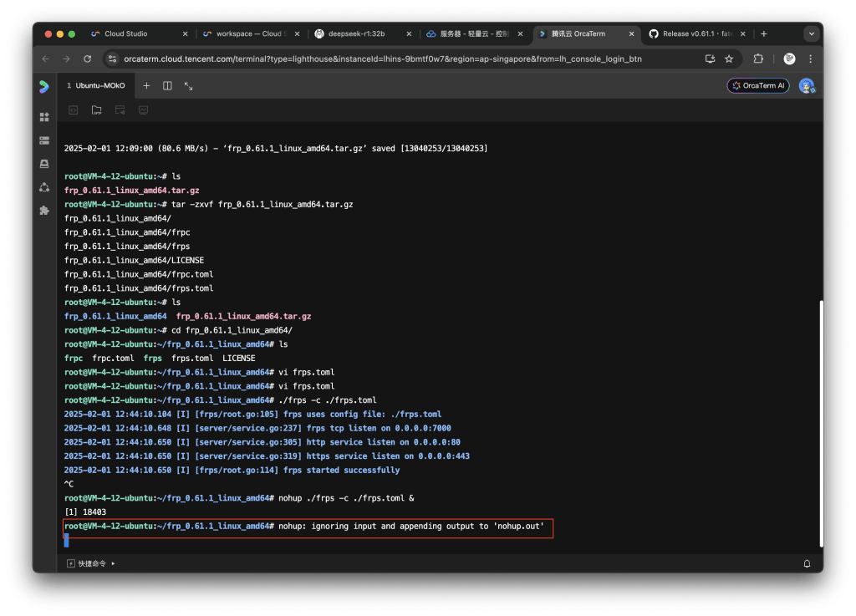Open the dashboard grid icon in sidebar
This screenshot has width=856, height=616.
(x=44, y=117)
